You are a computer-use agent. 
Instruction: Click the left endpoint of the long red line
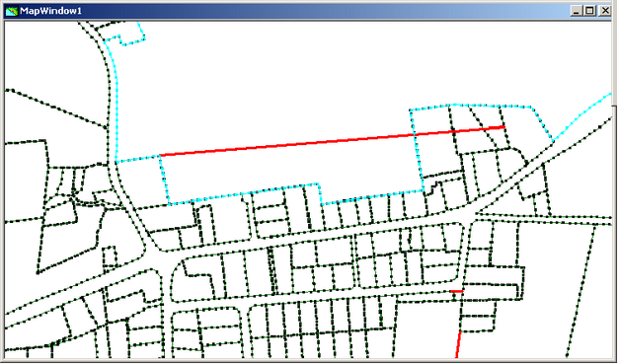point(160,156)
